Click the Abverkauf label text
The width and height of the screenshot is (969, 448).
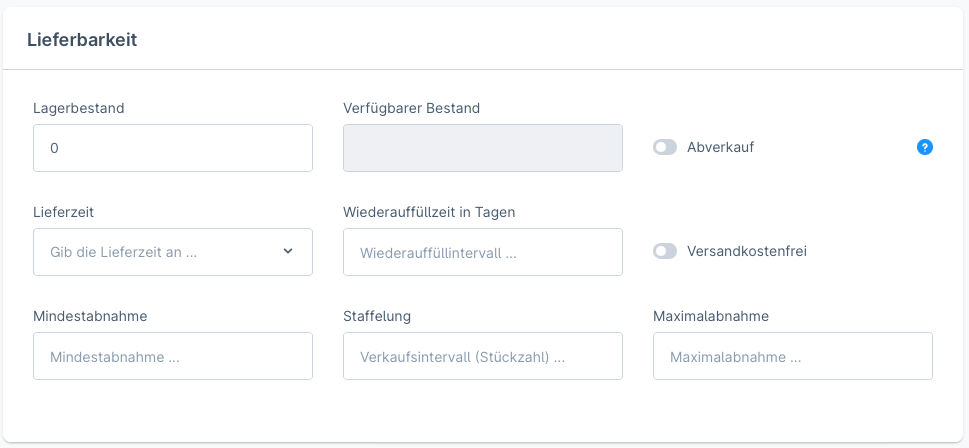coord(720,147)
